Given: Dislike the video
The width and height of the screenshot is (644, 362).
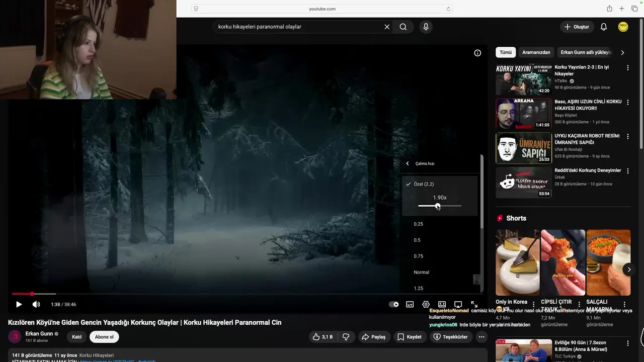Looking at the screenshot, I should 346,337.
